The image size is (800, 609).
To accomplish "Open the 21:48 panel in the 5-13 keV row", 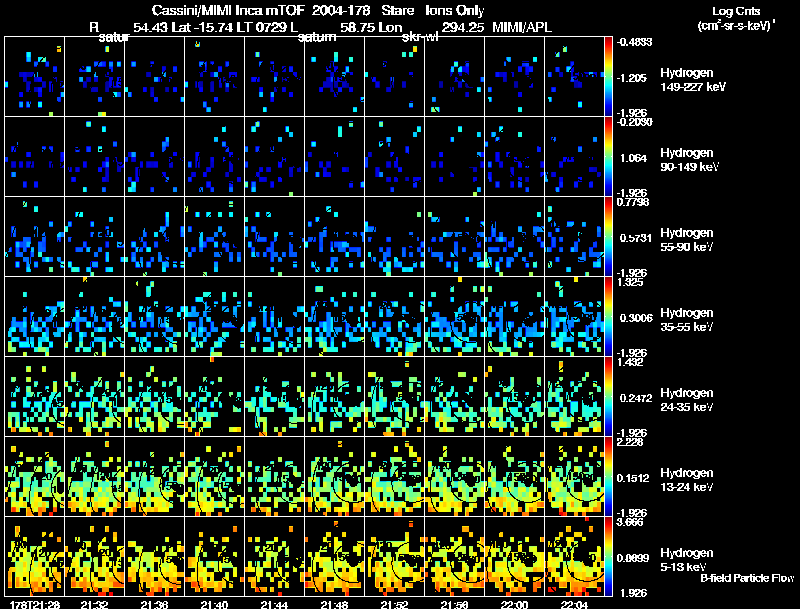I will tap(334, 557).
